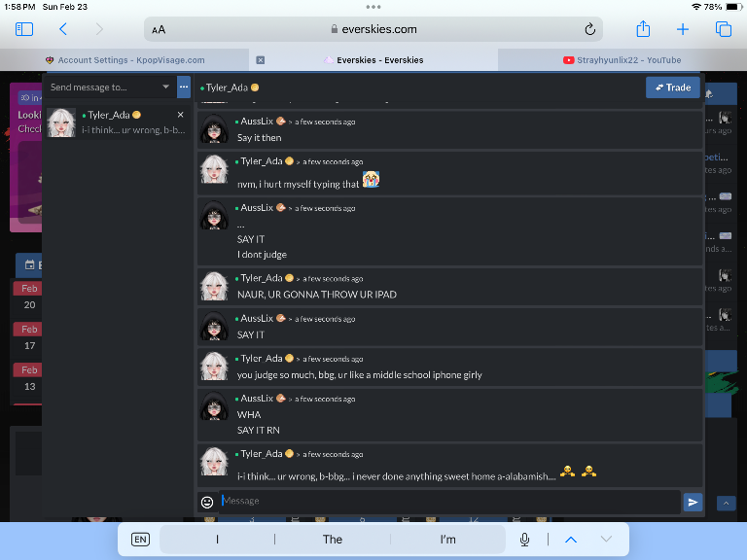
Task: Show the Safari tab overview
Action: coord(724,29)
